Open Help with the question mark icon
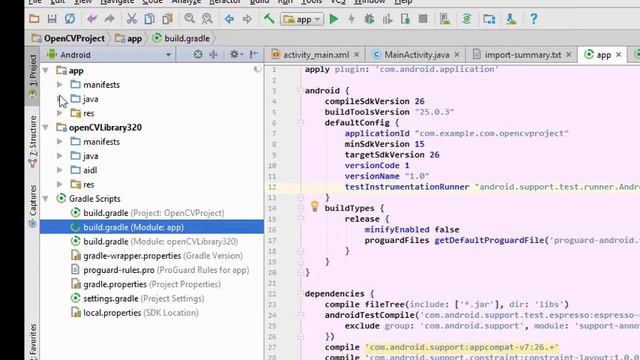Viewport: 640px width, 360px height. point(533,19)
